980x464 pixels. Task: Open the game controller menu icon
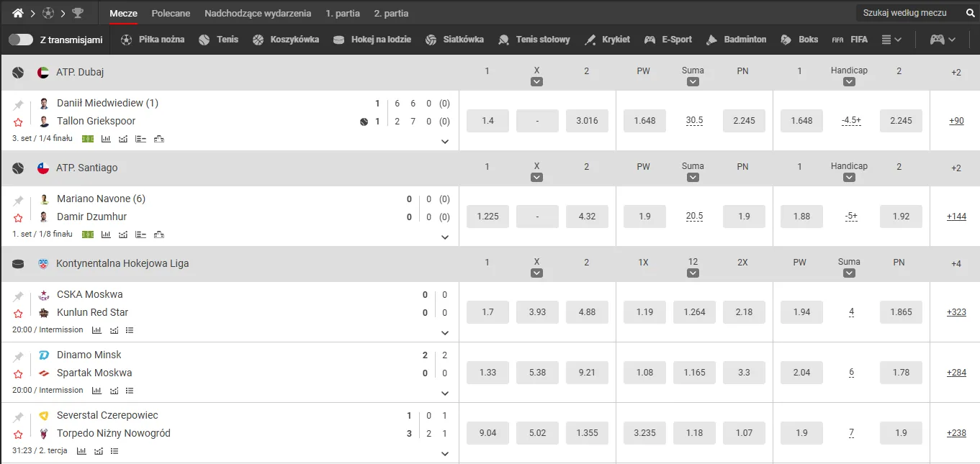point(943,40)
